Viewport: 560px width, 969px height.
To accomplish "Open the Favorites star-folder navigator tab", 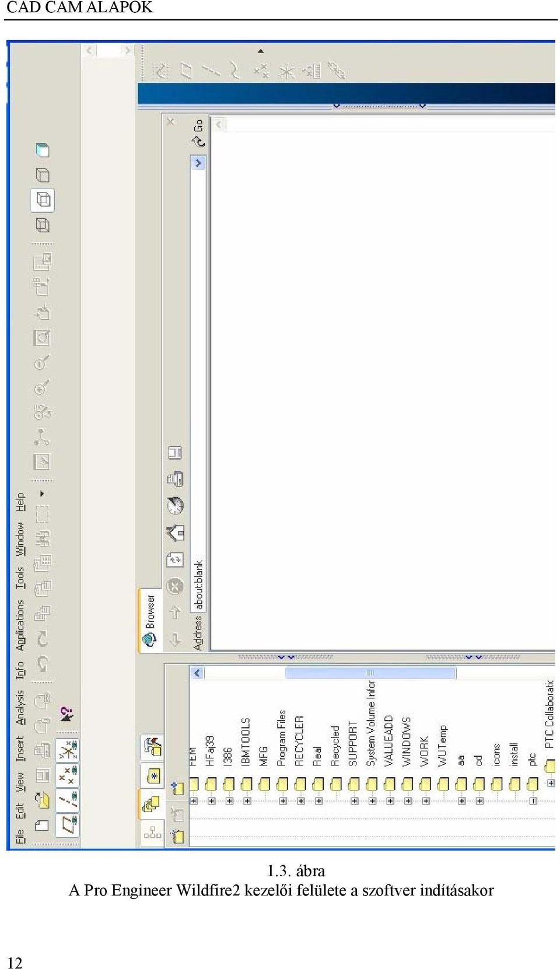I will [x=153, y=776].
